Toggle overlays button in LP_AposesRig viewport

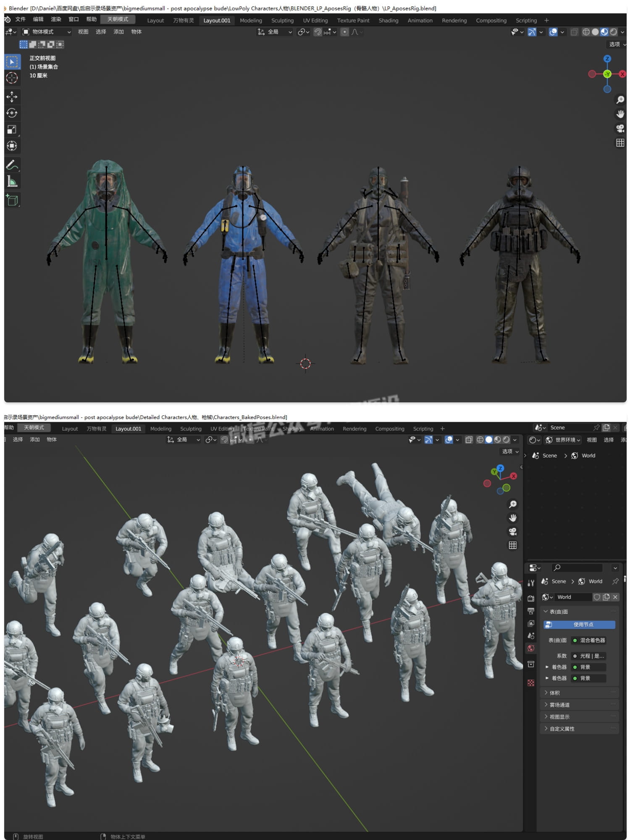coord(553,32)
